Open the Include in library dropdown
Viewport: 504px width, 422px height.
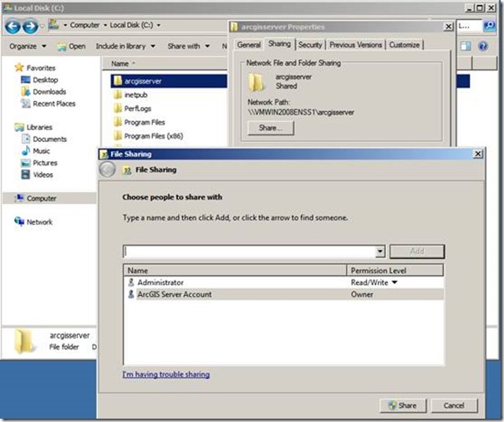(125, 46)
